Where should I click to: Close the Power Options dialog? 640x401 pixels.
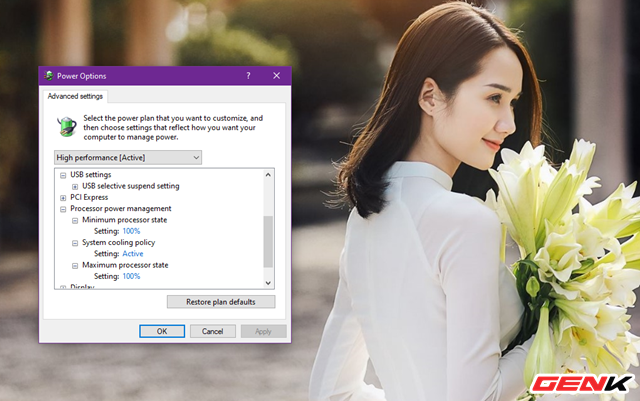pyautogui.click(x=276, y=76)
